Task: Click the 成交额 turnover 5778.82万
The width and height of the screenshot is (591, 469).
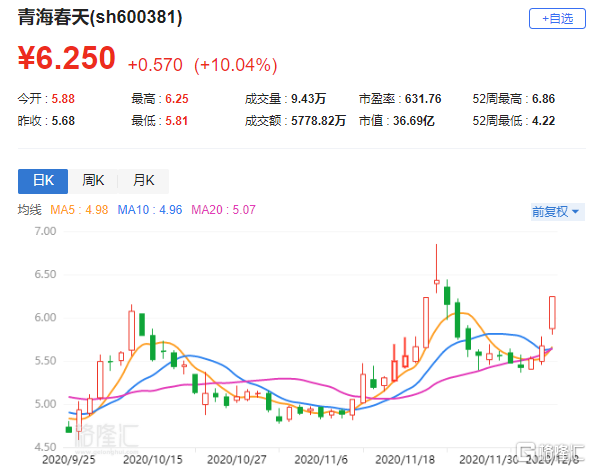Action: point(318,121)
